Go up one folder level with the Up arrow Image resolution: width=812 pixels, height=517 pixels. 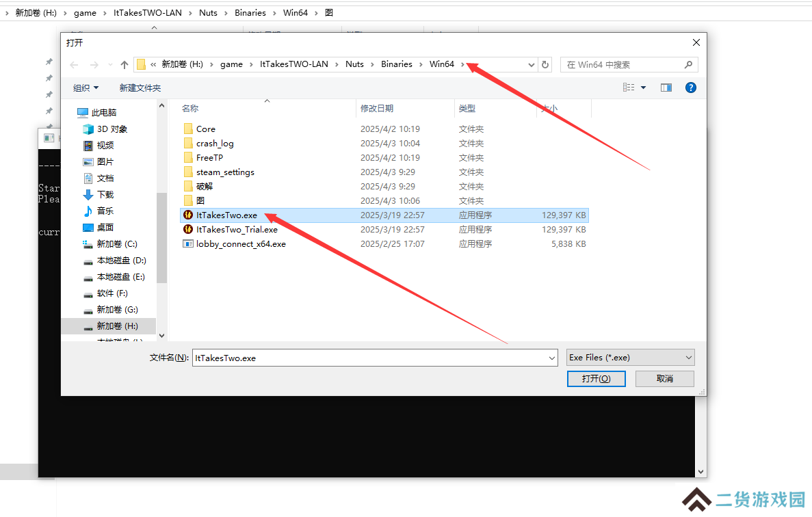(x=125, y=65)
